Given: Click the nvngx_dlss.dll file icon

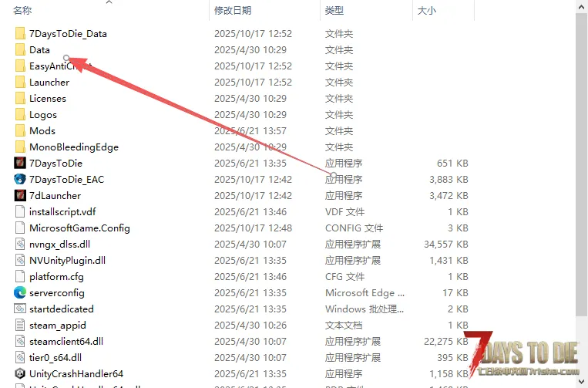Looking at the screenshot, I should pyautogui.click(x=20, y=244).
